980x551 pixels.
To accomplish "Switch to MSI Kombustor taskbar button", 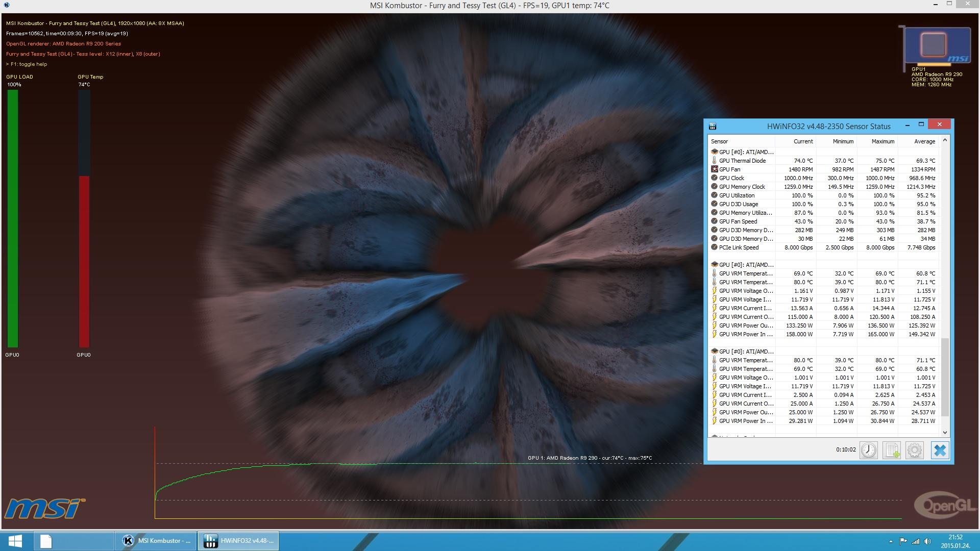I will click(156, 541).
